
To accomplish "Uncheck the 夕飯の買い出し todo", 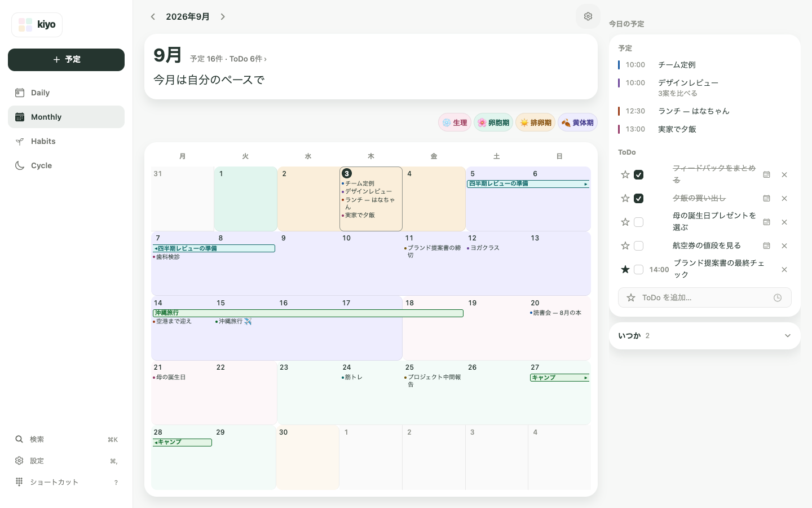I will coord(638,198).
